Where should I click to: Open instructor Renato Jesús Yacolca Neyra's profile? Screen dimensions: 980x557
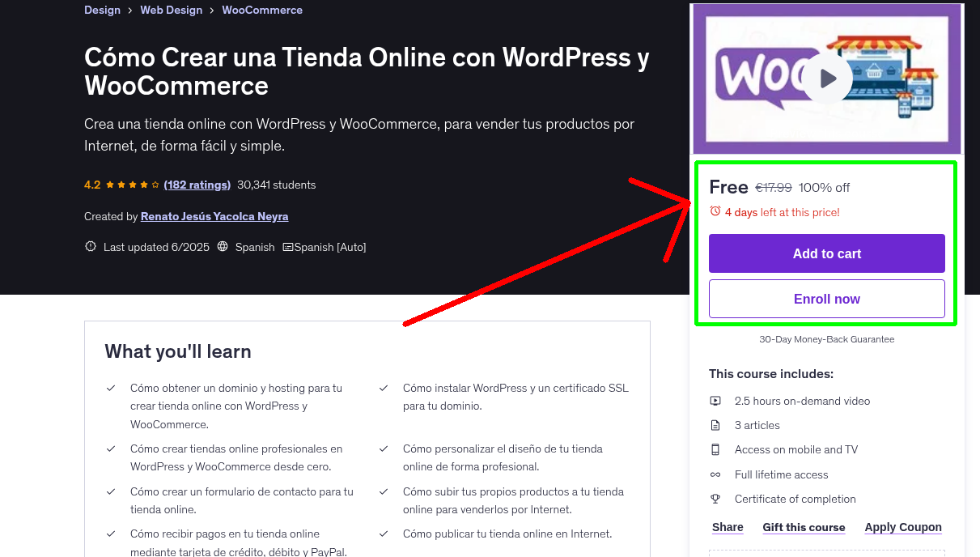pyautogui.click(x=214, y=216)
